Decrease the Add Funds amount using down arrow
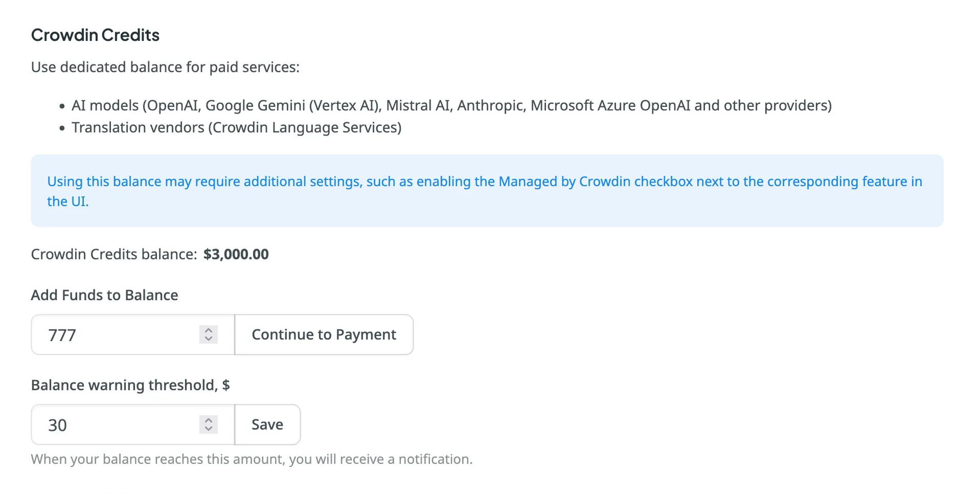Image resolution: width=980 pixels, height=494 pixels. point(209,339)
